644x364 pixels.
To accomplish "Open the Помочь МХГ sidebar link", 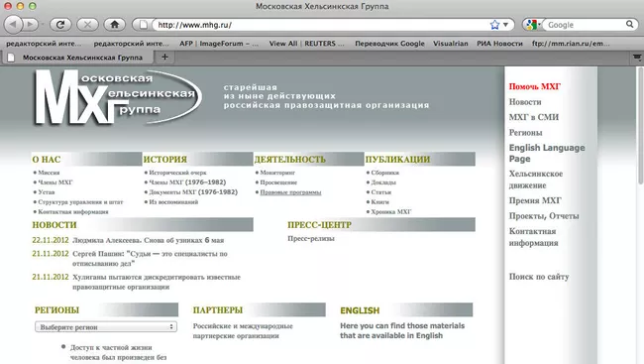I will (x=534, y=86).
